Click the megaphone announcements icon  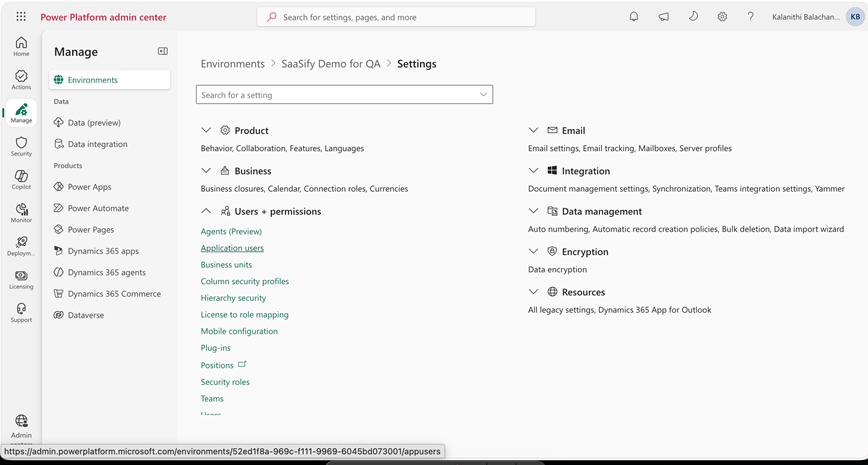(664, 17)
